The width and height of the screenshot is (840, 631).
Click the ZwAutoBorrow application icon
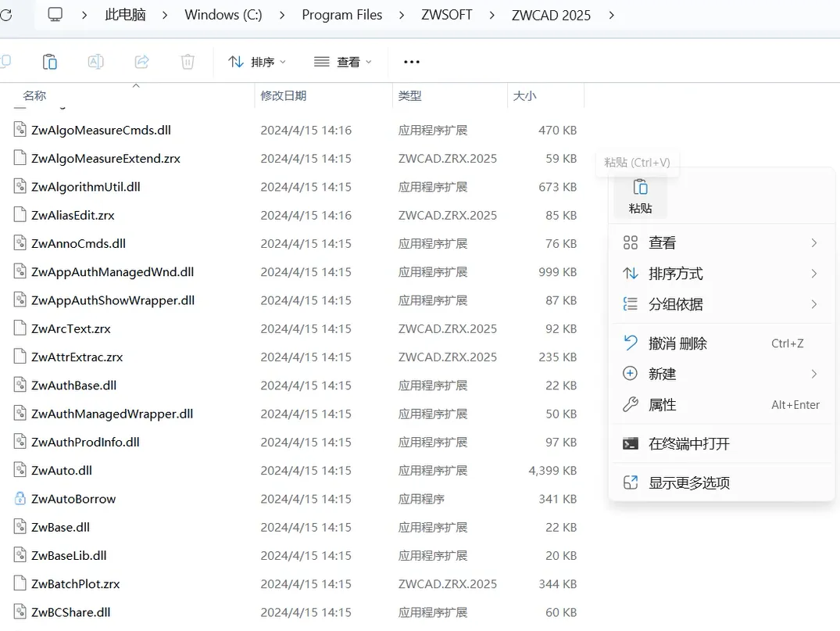[20, 499]
